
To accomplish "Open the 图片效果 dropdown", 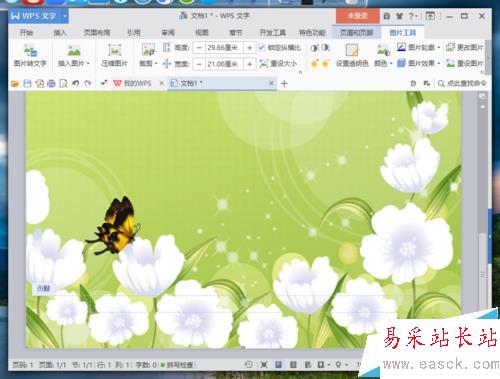I will coord(419,63).
